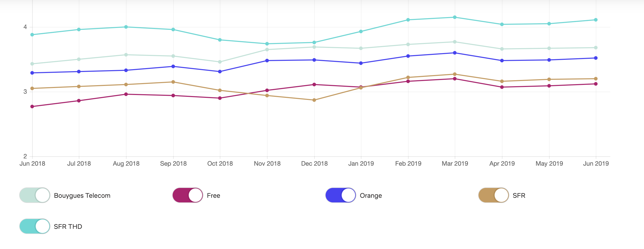Click the Bouygues Telecom legend label text
Screen dimensions: 644x249
pyautogui.click(x=82, y=196)
